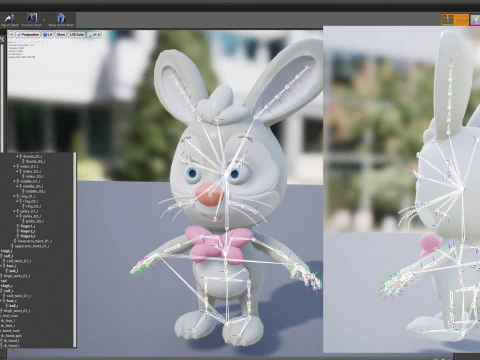This screenshot has width=480, height=360.
Task: Click the skeleton tree vertical scrollbar
Action: [x=75, y=250]
